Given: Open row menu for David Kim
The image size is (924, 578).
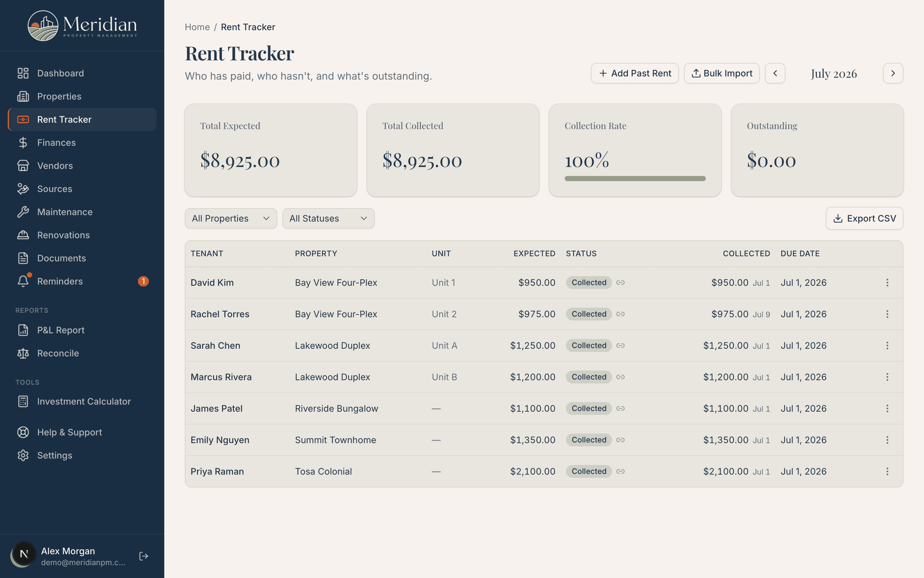Looking at the screenshot, I should coord(887,283).
